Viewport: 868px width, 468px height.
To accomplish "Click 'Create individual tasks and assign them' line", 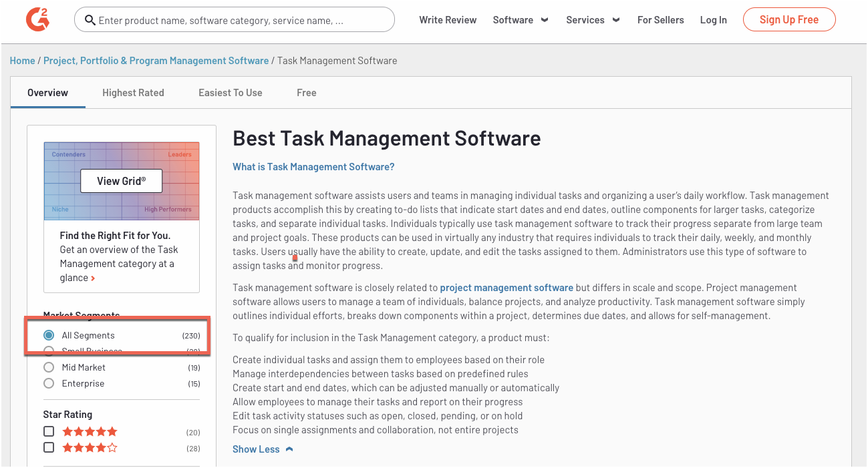I will [x=388, y=360].
